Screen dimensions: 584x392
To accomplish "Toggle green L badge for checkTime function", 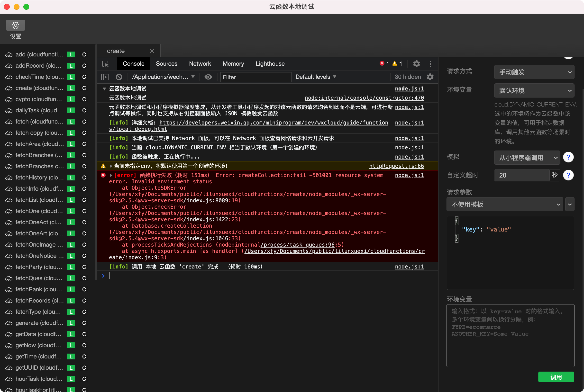I will pyautogui.click(x=71, y=77).
